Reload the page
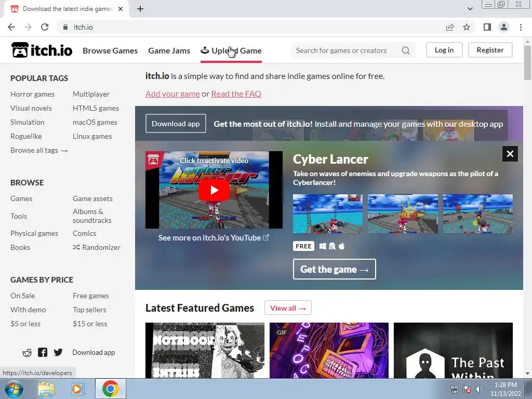Screen dimensions: 532x399 point(45,27)
